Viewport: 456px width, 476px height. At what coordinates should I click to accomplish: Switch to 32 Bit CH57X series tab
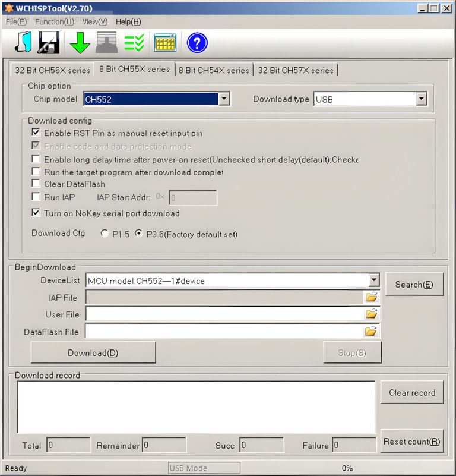click(x=296, y=70)
